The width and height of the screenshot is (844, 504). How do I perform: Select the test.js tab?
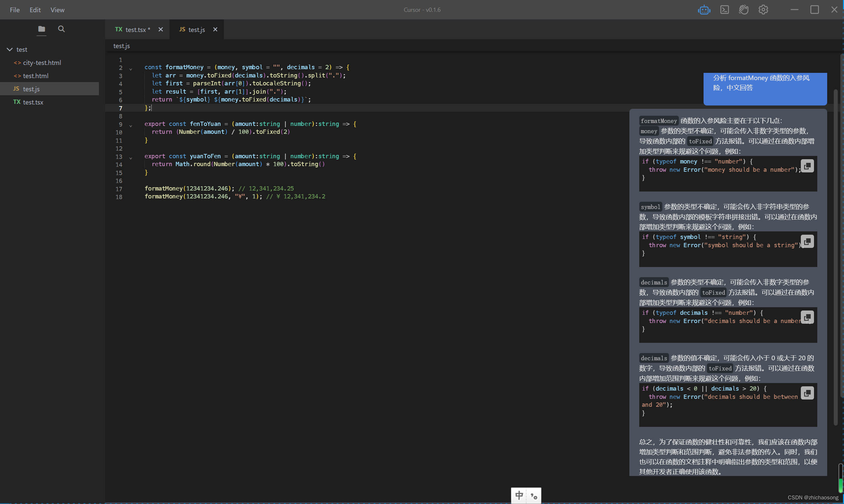point(196,28)
